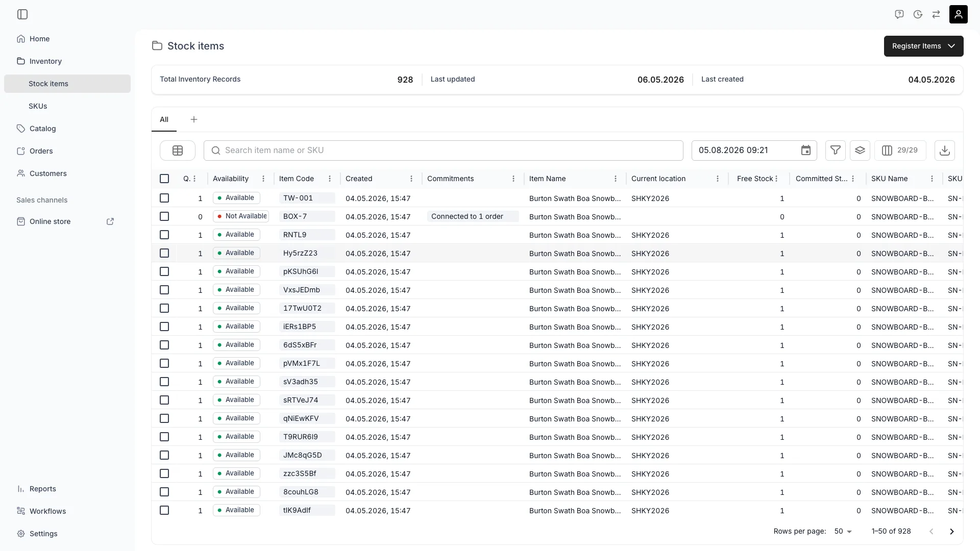The width and height of the screenshot is (980, 551).
Task: Open Reports in the sidebar
Action: [x=67, y=489]
